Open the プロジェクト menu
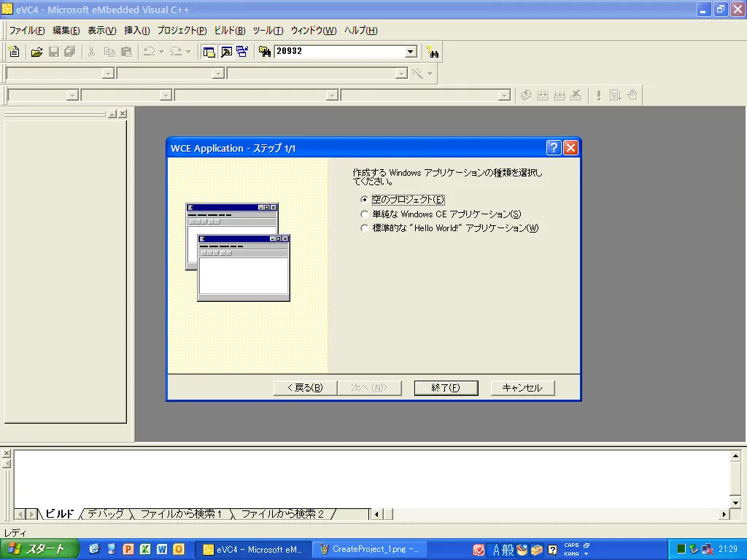 click(182, 31)
